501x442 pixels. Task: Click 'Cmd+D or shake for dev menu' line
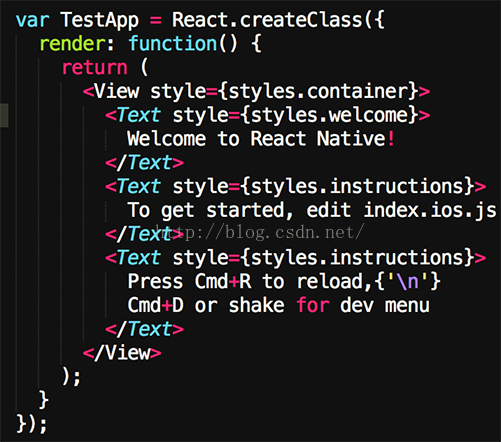[x=279, y=305]
